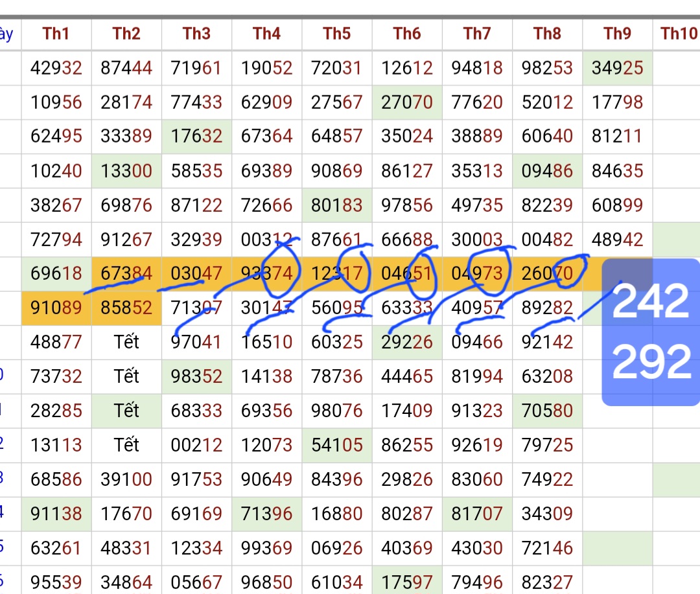Click cell 63261 in Th1

pyautogui.click(x=56, y=548)
